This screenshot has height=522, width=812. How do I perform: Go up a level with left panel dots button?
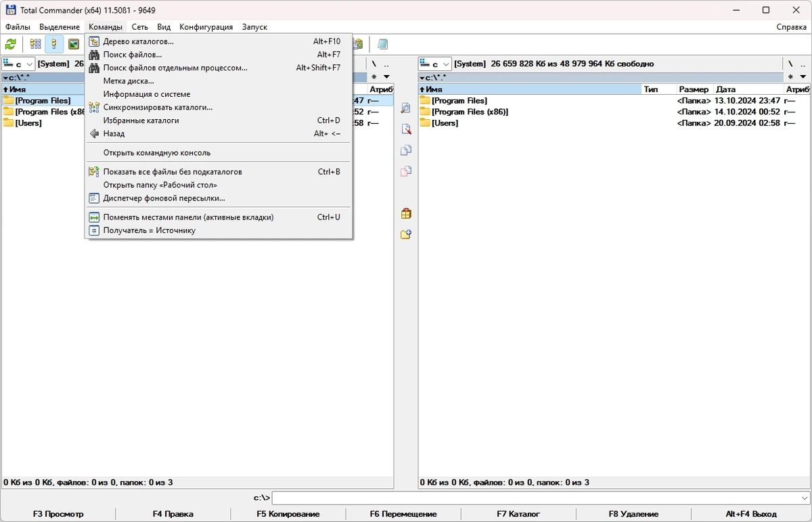pos(386,64)
